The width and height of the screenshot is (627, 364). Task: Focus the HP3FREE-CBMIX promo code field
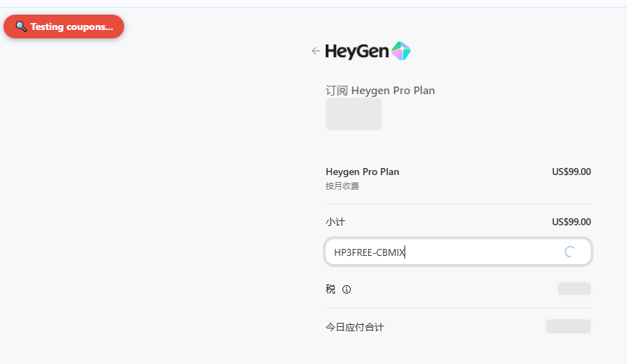click(458, 252)
